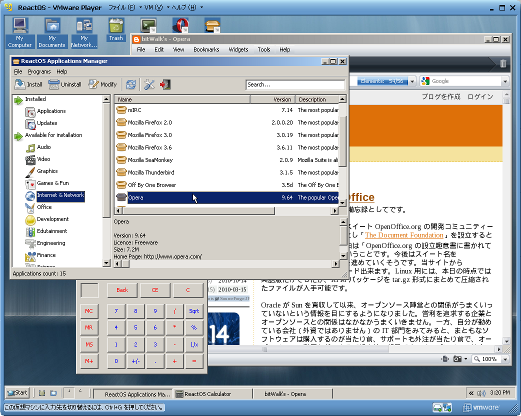Screen dimensions: 521x416
Task: Click the trash icon in Opera tab bar
Action: tap(503, 63)
